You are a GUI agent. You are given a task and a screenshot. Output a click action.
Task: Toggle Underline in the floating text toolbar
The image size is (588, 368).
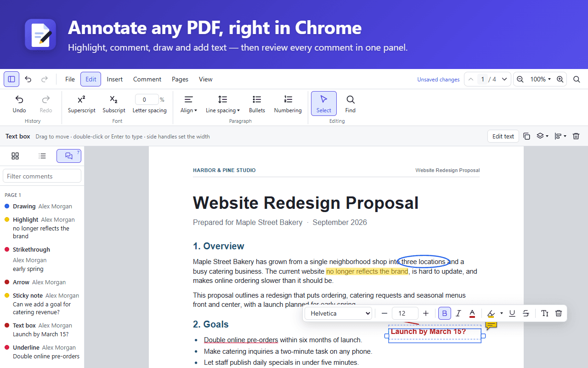tap(512, 313)
